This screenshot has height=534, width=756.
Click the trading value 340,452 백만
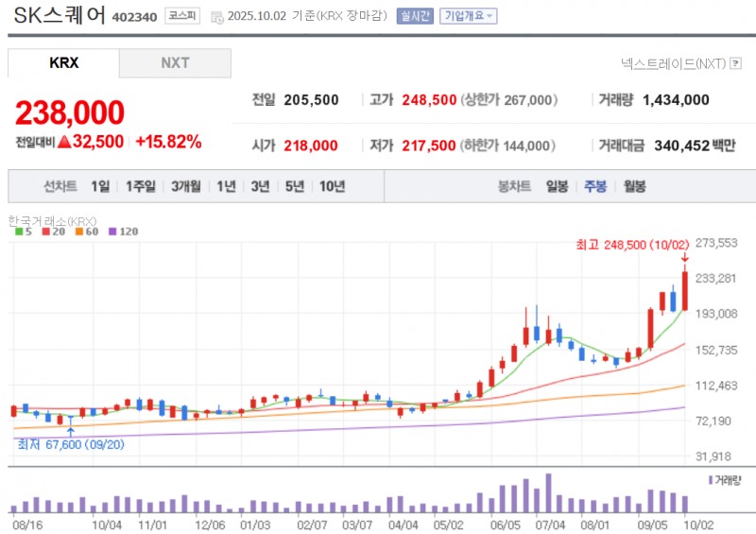695,146
